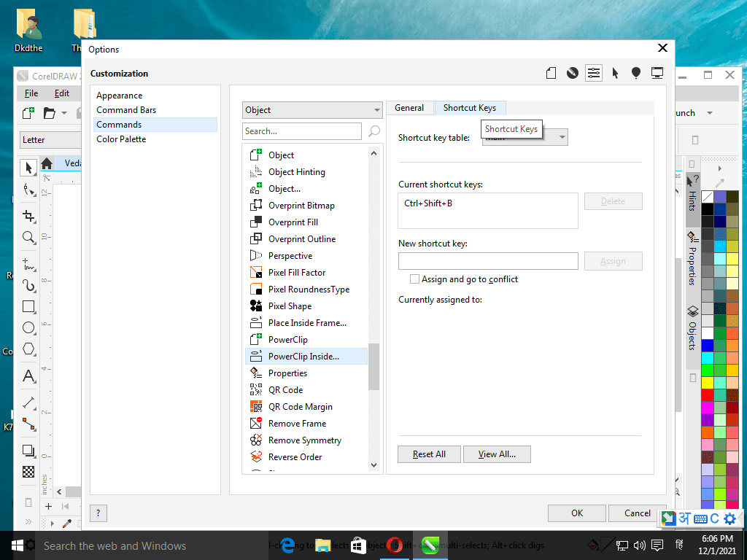Open the Launch dropdown arrow in CorelDRAW
747x560 pixels.
(709, 113)
